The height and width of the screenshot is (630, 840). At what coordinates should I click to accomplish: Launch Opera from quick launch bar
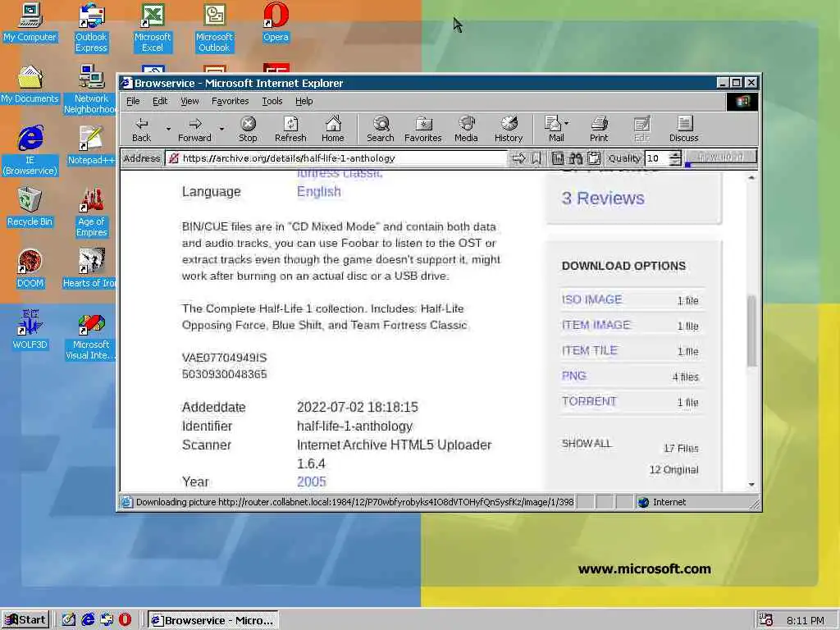point(125,620)
